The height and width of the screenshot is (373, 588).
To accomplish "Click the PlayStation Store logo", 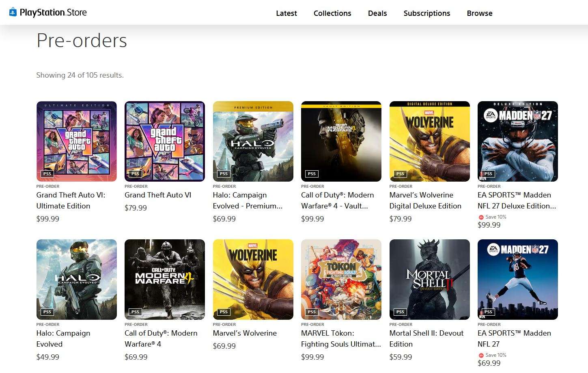I will pos(48,12).
